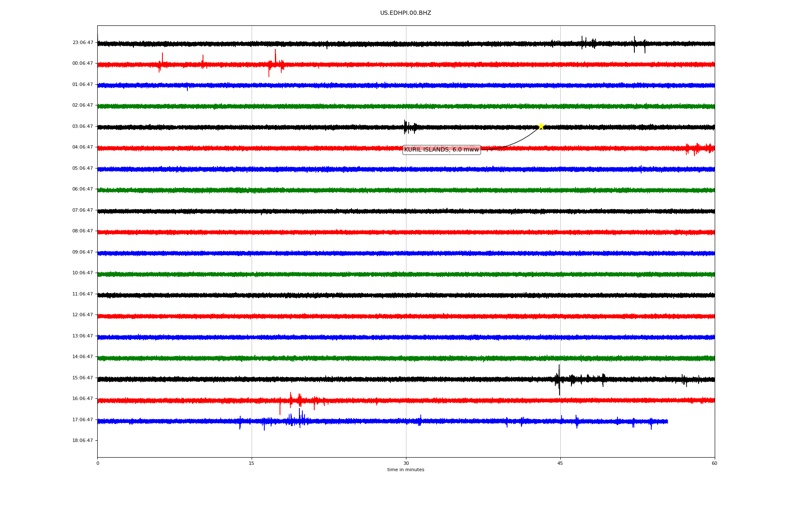This screenshot has height=508, width=812.
Task: Click the 15:06:47 time label
Action: (83, 378)
